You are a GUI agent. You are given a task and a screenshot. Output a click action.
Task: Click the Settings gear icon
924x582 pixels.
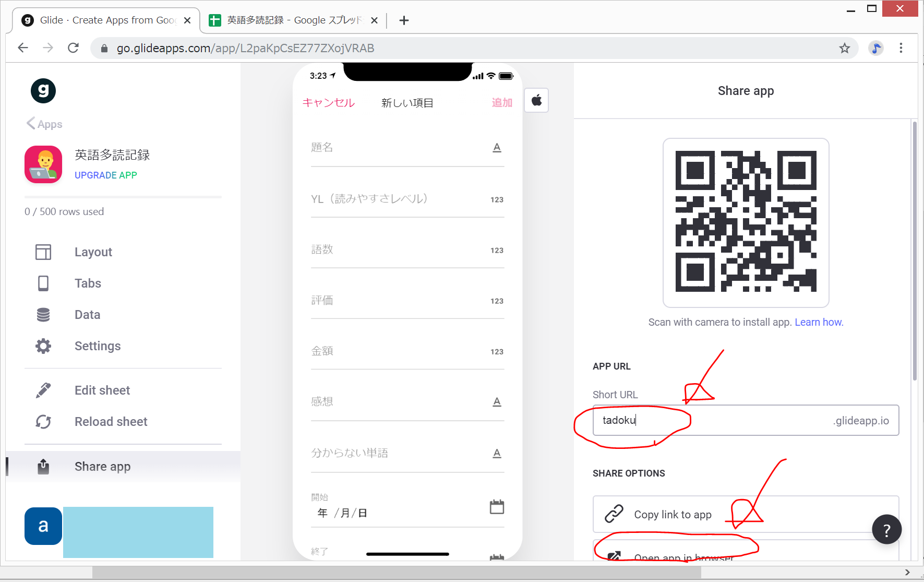click(x=43, y=346)
